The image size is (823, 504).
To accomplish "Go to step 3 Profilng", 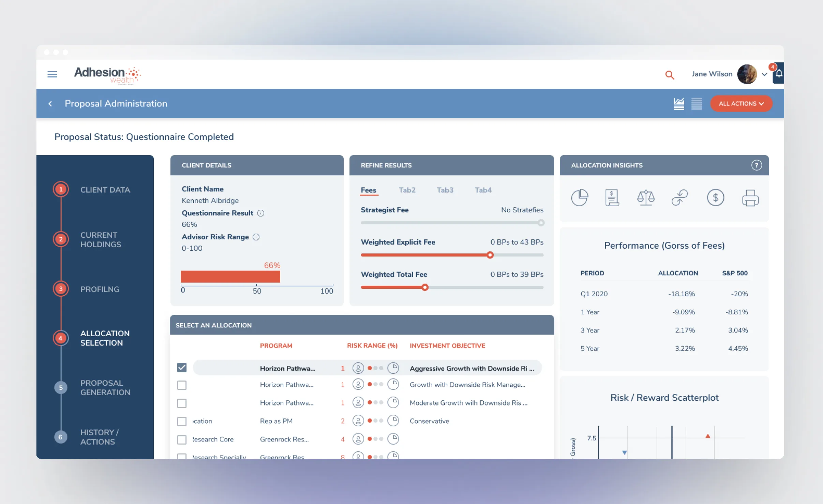I will pos(61,289).
